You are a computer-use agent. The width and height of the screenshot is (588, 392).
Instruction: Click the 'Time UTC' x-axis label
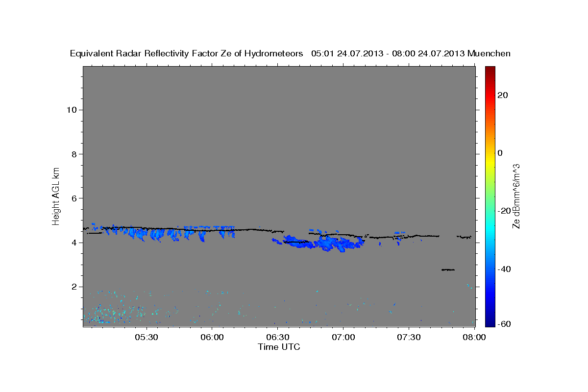tap(279, 347)
